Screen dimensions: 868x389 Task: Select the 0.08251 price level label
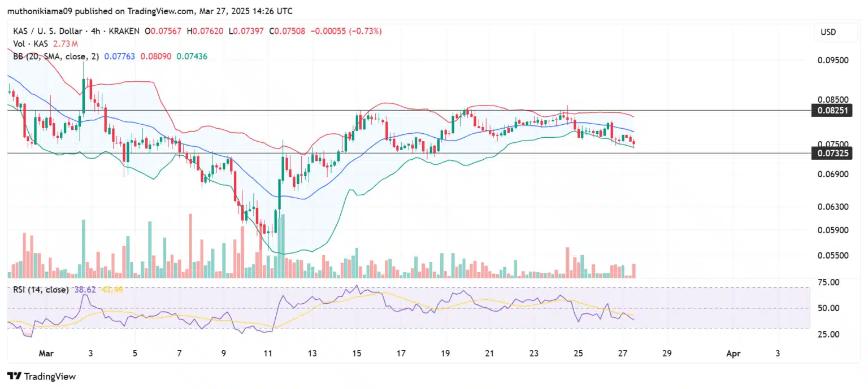[x=832, y=110]
